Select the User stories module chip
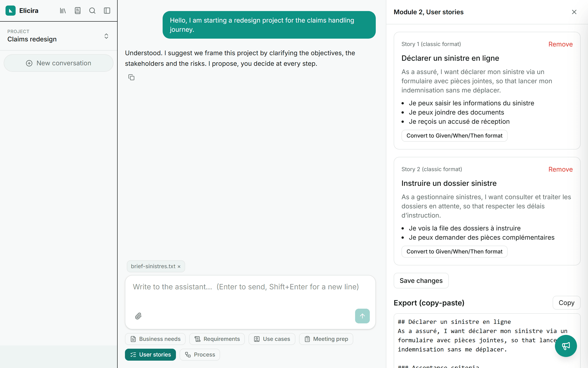 150,355
